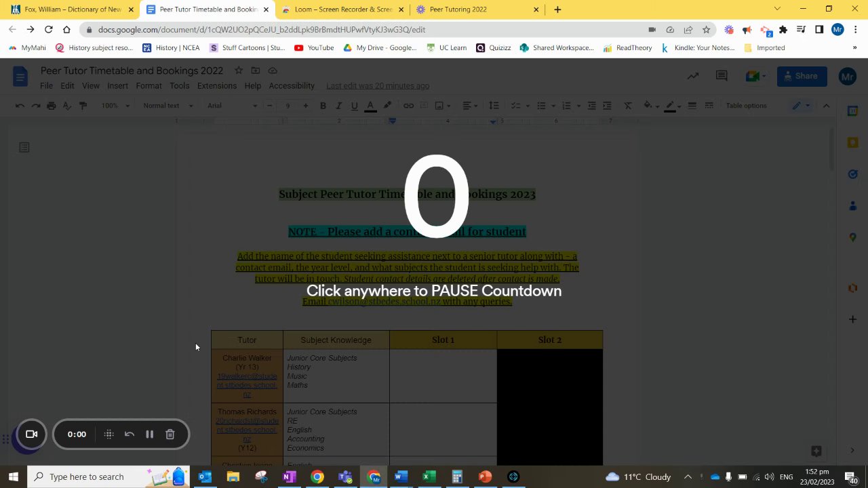Toggle Italic formatting
This screenshot has width=868, height=488.
click(x=338, y=106)
